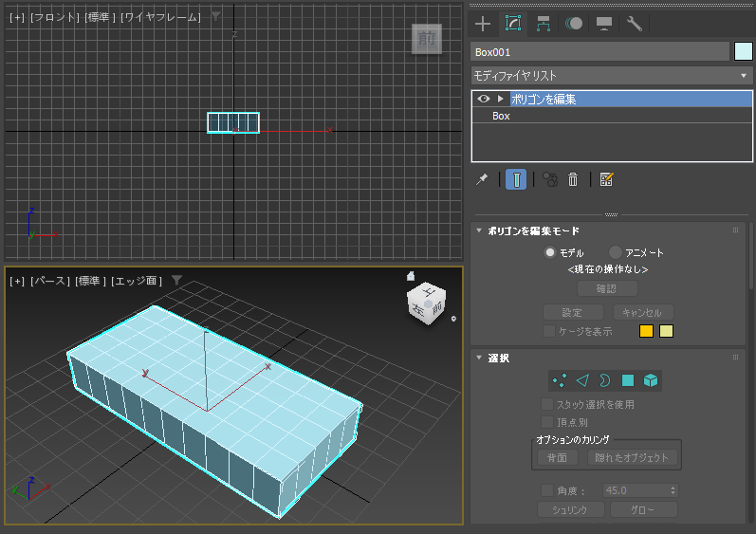Enable スタック選択を使用 checkbox
The image size is (756, 534).
pos(546,404)
